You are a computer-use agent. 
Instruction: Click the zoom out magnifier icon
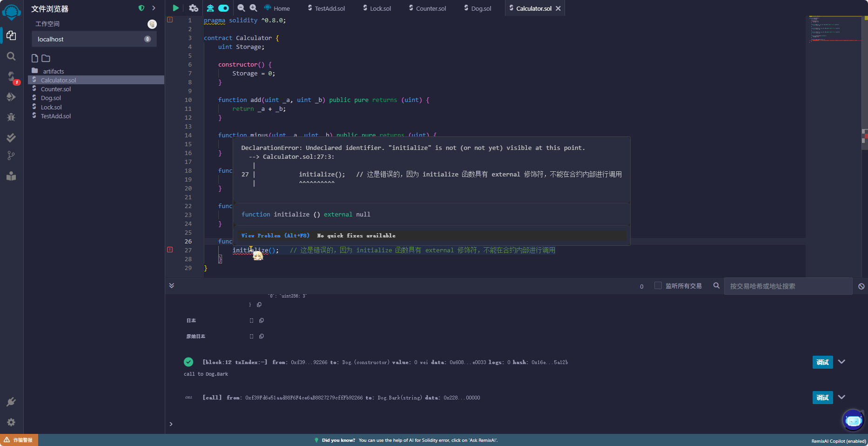click(x=241, y=8)
